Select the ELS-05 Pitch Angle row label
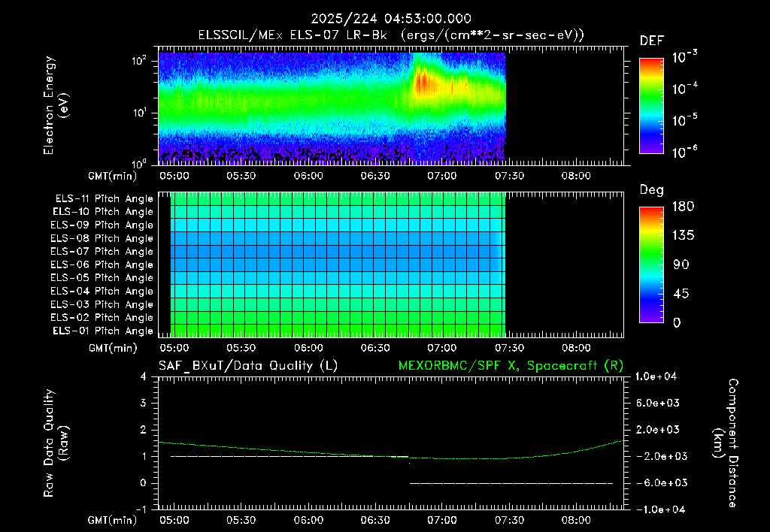770x532 pixels. tap(102, 278)
